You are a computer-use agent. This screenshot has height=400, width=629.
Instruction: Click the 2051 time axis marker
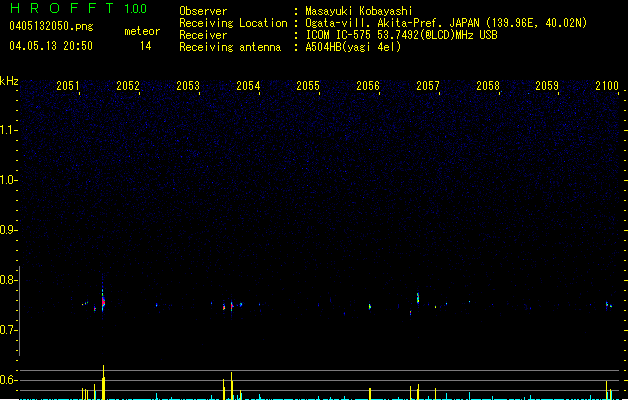68,86
